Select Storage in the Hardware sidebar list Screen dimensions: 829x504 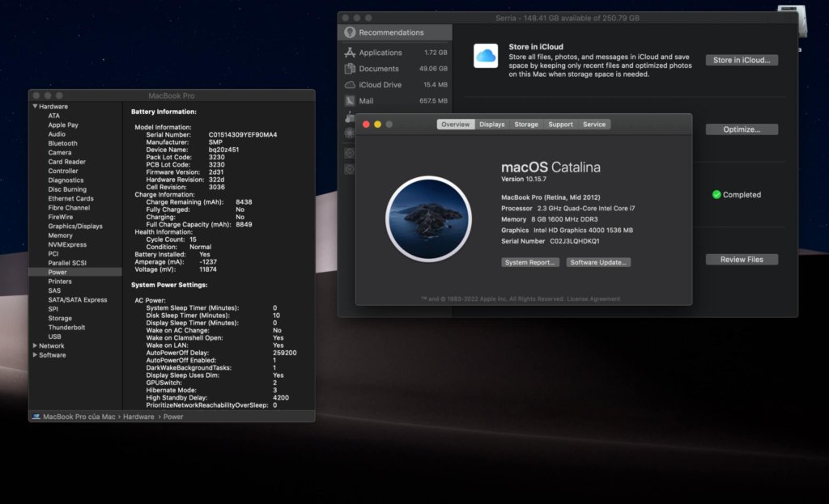60,318
